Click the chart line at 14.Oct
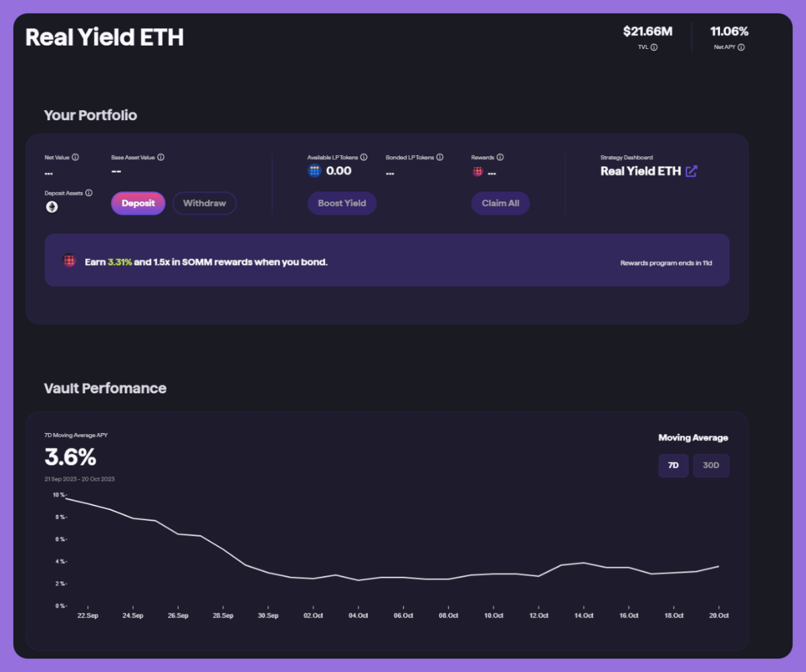 584,563
